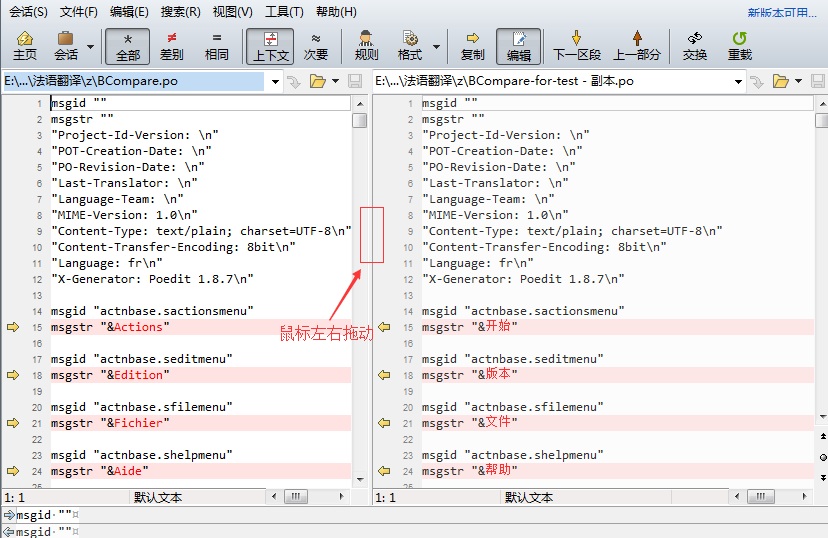Click the left pane save icon
Screen dimensions: 828x538
(355, 81)
